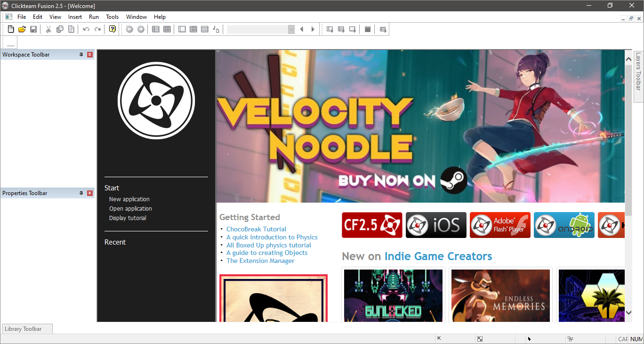Click the Velocity Noodle Steam banner

pyautogui.click(x=420, y=126)
